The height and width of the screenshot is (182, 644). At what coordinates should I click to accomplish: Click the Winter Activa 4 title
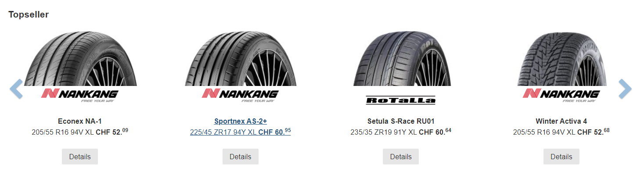(x=561, y=121)
